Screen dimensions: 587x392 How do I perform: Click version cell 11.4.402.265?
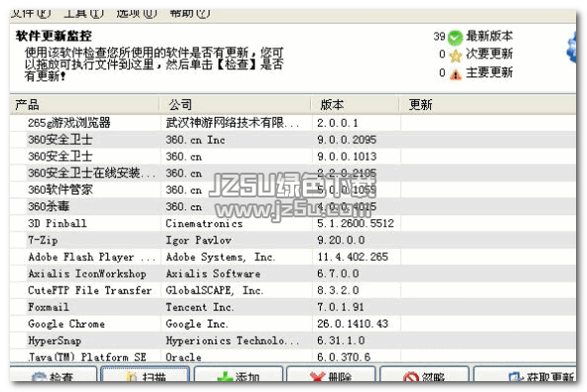point(353,257)
